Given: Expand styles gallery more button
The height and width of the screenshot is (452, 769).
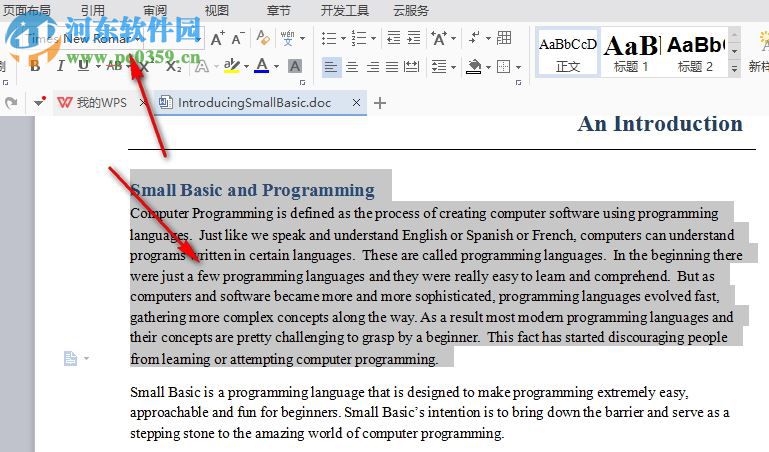Looking at the screenshot, I should click(734, 68).
